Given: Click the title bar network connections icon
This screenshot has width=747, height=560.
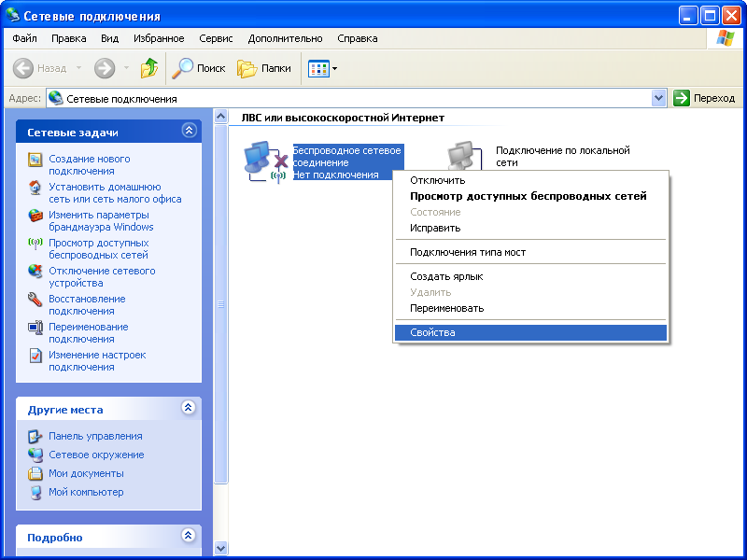Looking at the screenshot, I should (13, 15).
